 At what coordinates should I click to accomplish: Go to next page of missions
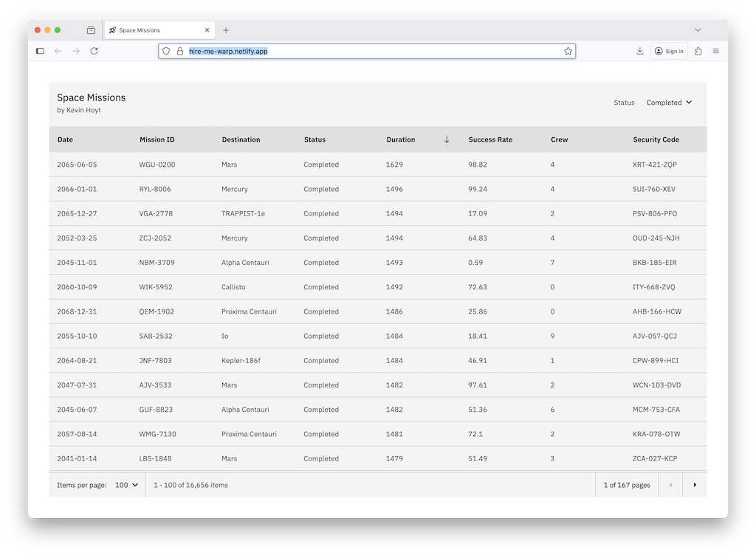[x=694, y=485]
